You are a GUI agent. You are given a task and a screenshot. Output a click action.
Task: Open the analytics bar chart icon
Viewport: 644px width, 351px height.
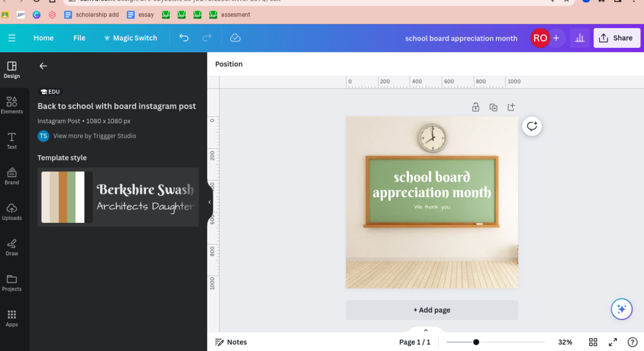point(580,38)
